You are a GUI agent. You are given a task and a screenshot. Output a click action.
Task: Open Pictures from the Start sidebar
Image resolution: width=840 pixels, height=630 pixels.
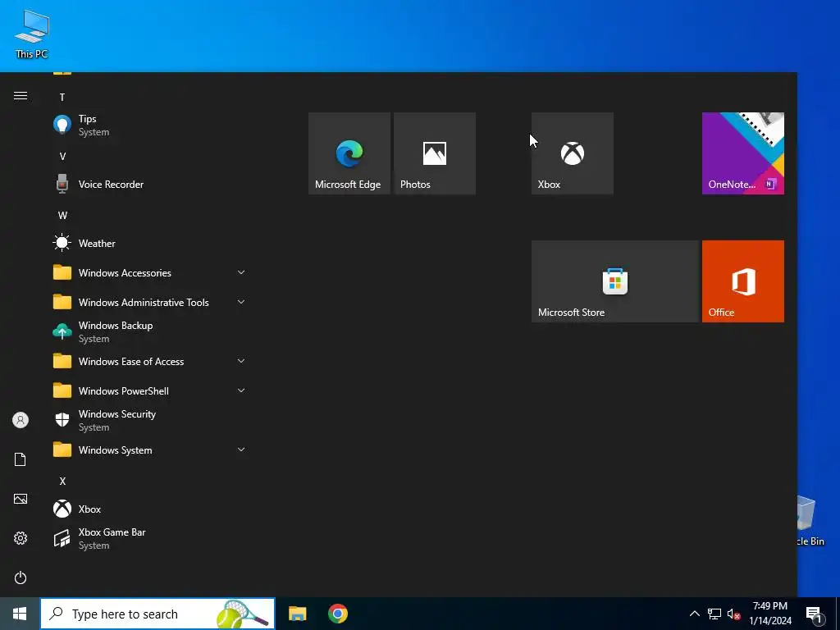[x=21, y=499]
